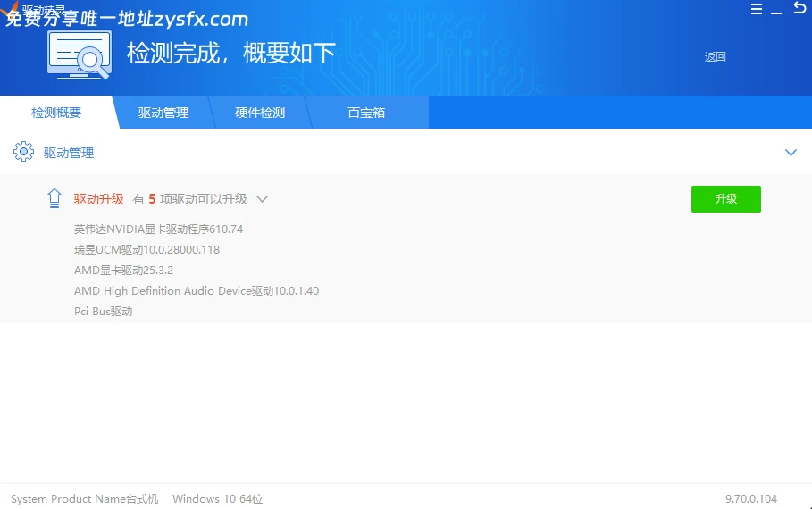812x509 pixels.
Task: Switch to the 检测概要 tab
Action: pos(56,113)
